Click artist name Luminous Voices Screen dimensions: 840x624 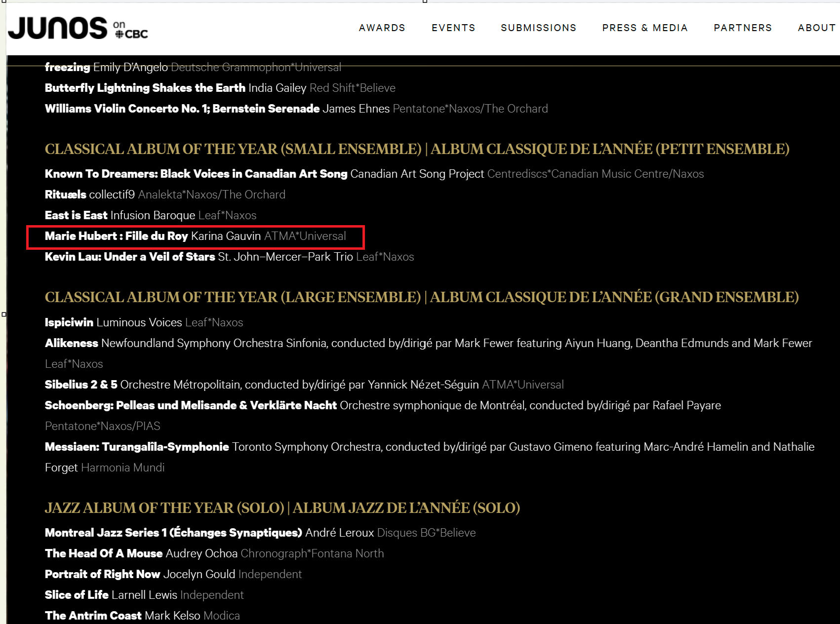pos(139,322)
